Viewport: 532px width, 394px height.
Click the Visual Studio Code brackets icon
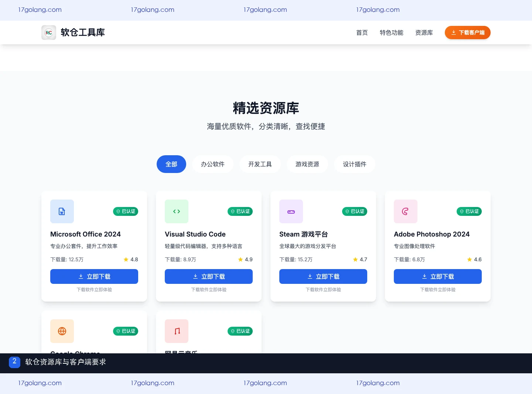(x=177, y=211)
